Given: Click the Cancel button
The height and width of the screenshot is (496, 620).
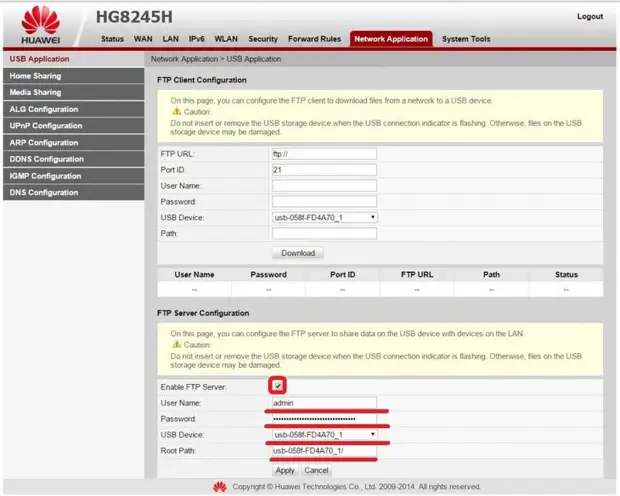Looking at the screenshot, I should coord(316,470).
